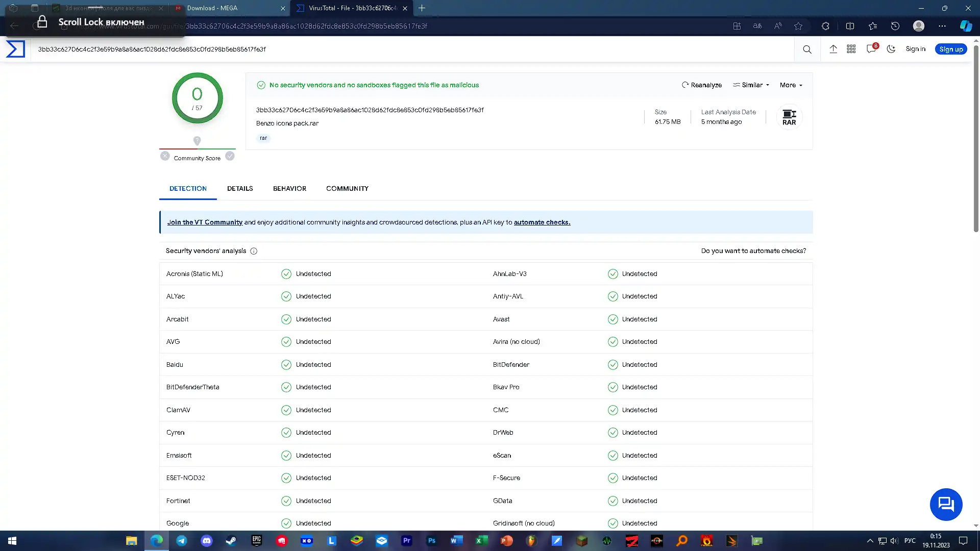Open the Windows Start menu
This screenshot has width=980, height=551.
12,541
